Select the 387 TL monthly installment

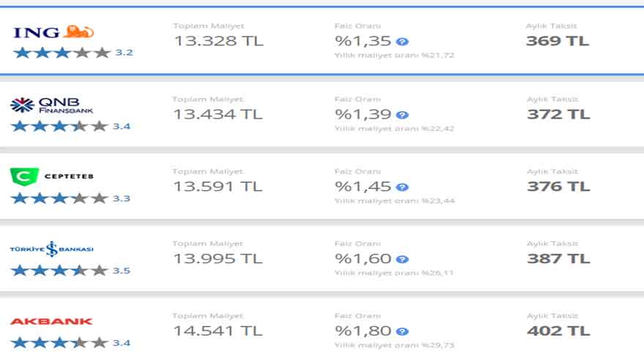coord(558,258)
